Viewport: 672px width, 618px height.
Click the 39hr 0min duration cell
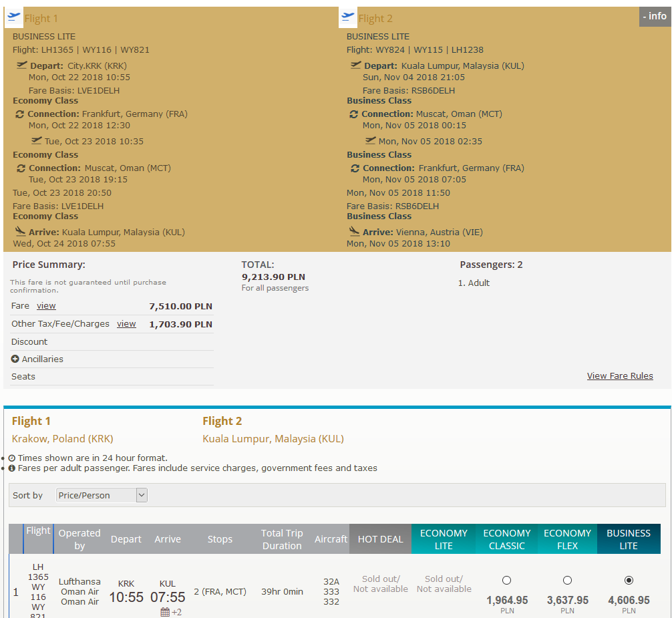coord(282,591)
